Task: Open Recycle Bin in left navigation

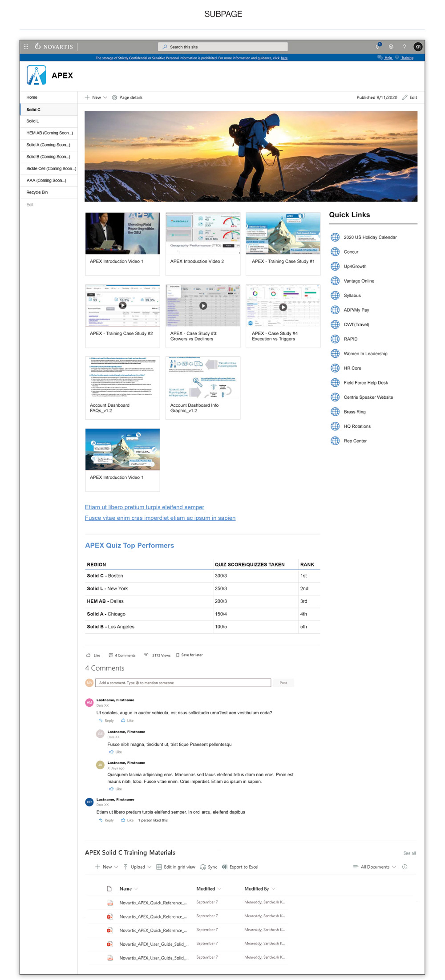Action: click(x=37, y=192)
